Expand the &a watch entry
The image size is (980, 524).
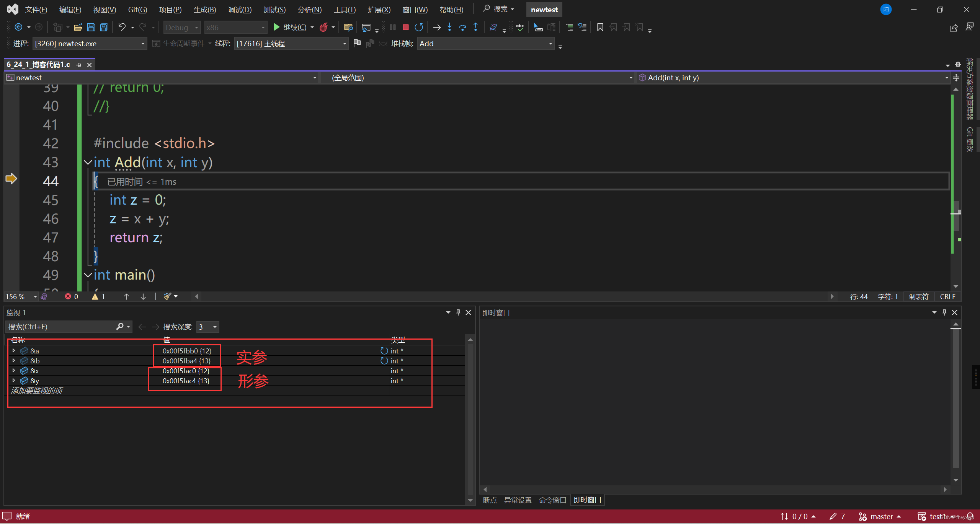pyautogui.click(x=14, y=351)
